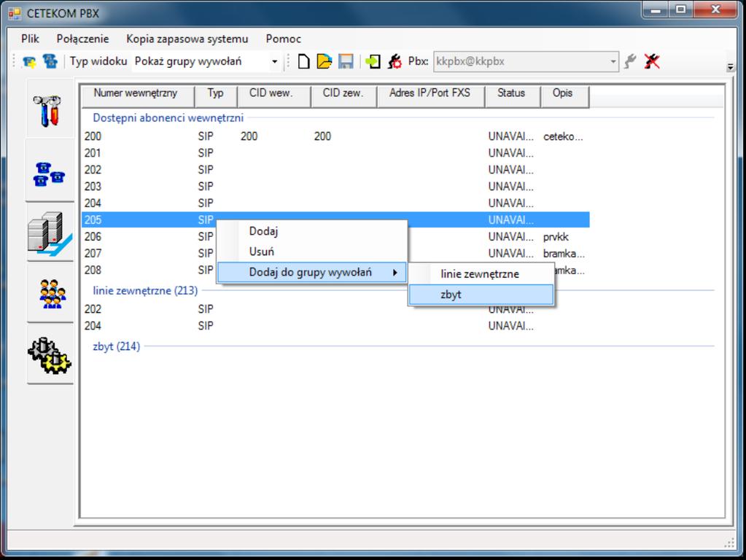Select linie zewnętrzne in submenu
Viewport: 746px width, 560px height.
point(480,274)
